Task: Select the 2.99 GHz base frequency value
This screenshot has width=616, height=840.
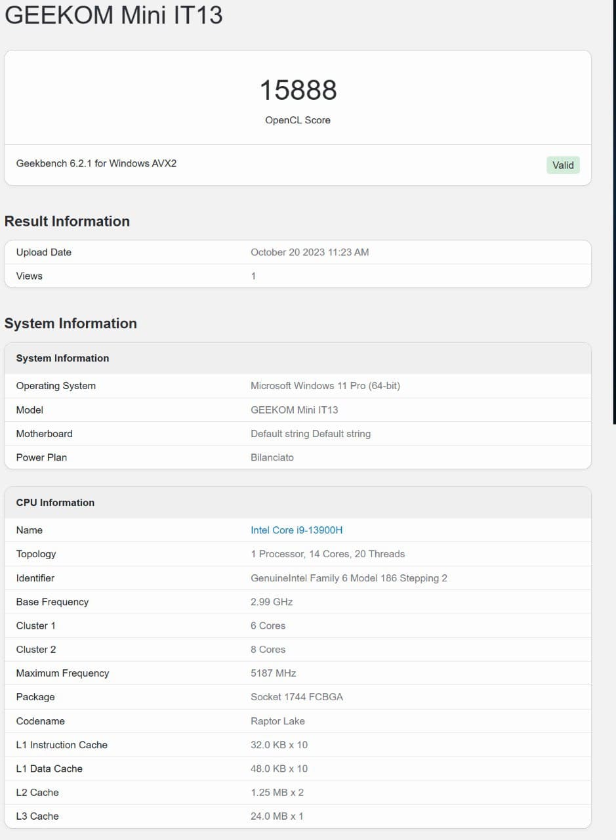Action: 272,602
